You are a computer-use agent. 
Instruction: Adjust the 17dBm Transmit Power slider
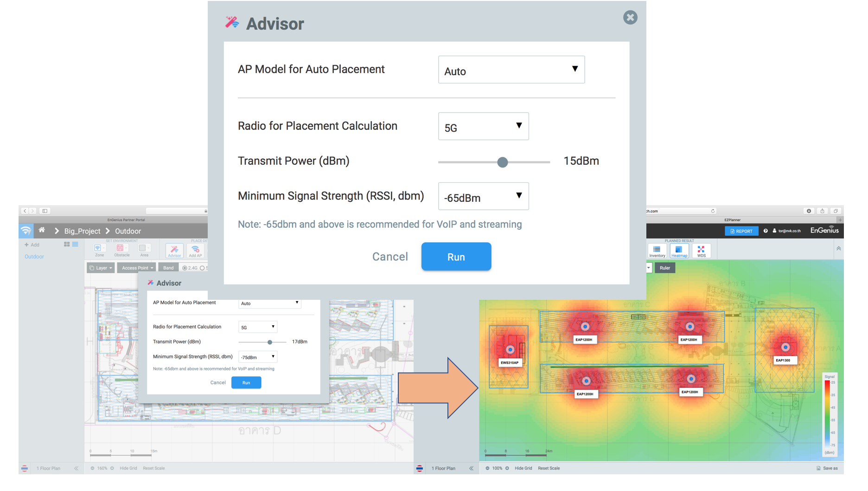click(x=270, y=342)
